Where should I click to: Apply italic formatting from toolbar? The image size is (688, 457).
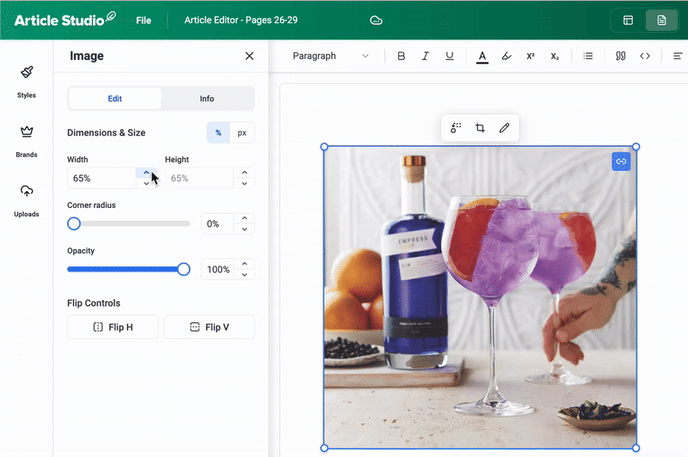tap(425, 56)
